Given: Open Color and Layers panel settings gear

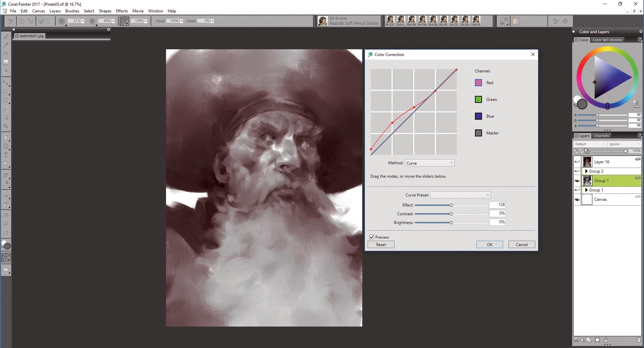Looking at the screenshot, I should 641,32.
